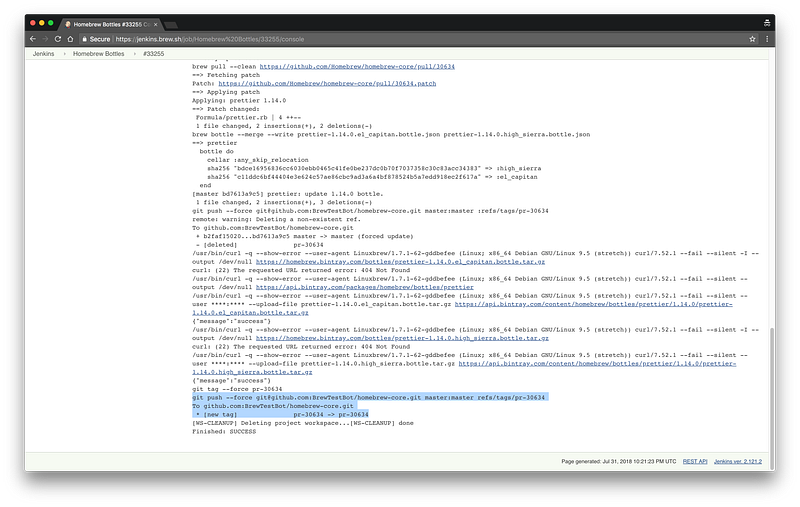The height and width of the screenshot is (507, 800).
Task: Reload the page with the refresh icon
Action: tap(58, 39)
